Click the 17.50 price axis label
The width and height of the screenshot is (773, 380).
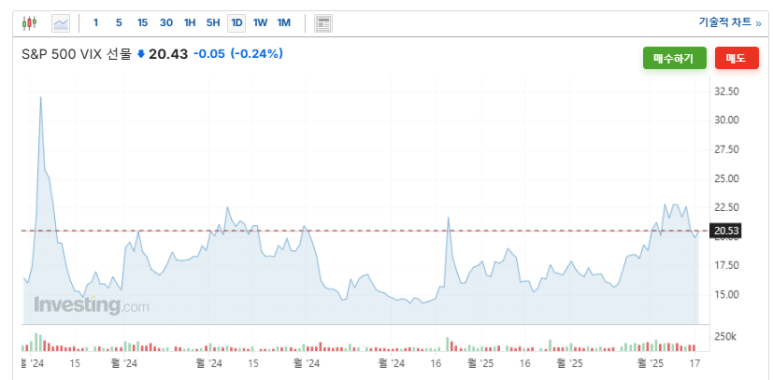(726, 266)
